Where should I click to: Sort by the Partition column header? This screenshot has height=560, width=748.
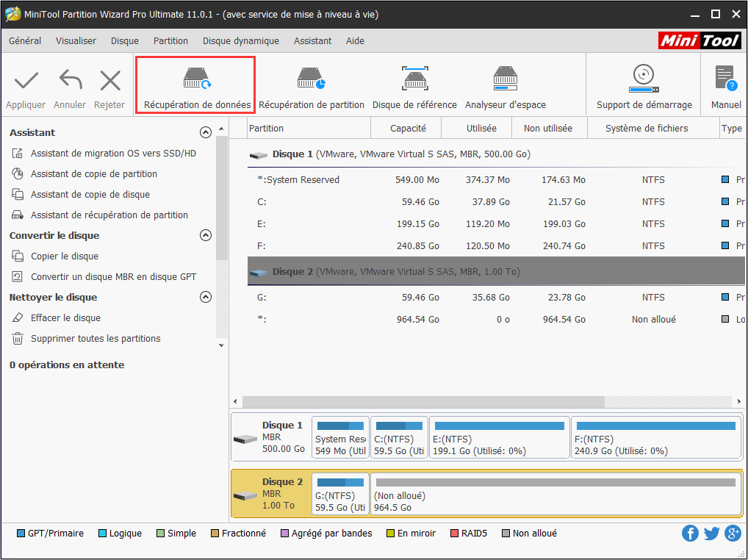[x=309, y=129]
